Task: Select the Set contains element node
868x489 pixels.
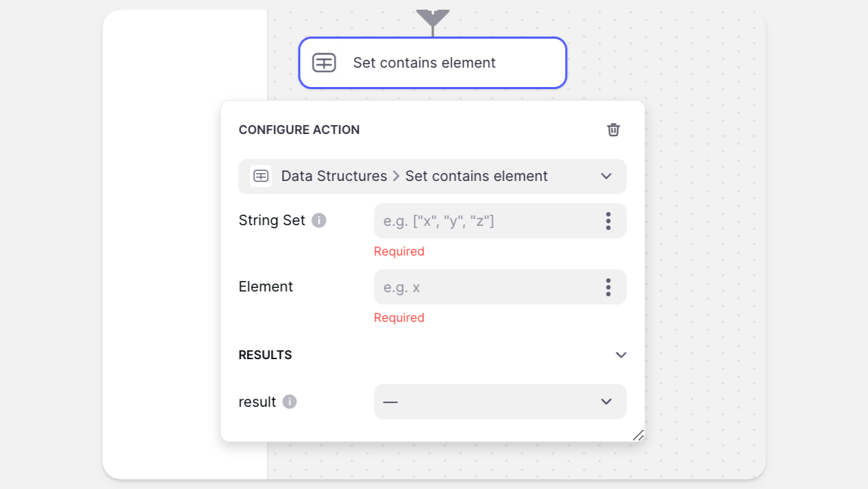Action: (x=433, y=63)
